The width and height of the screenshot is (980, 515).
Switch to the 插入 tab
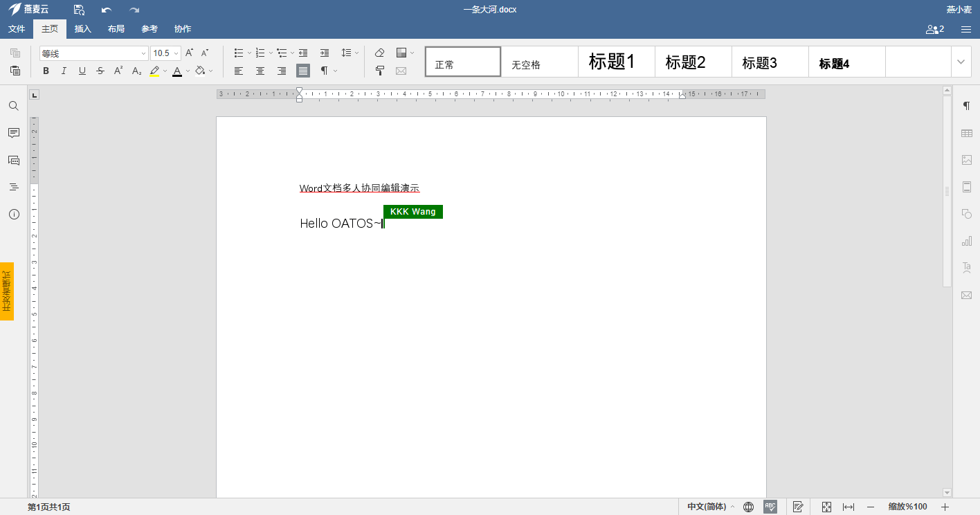pyautogui.click(x=83, y=29)
